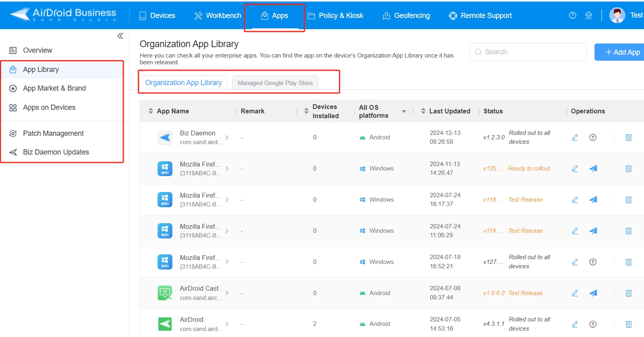This screenshot has width=644, height=337.
Task: Click AirDroid Cast's Test Release status
Action: tap(525, 293)
